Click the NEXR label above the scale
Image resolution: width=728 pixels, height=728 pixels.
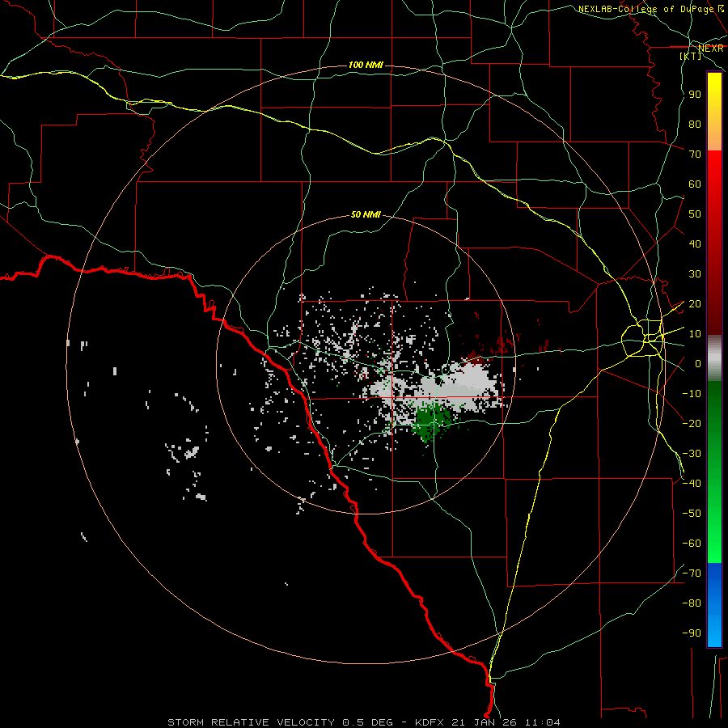[x=711, y=49]
